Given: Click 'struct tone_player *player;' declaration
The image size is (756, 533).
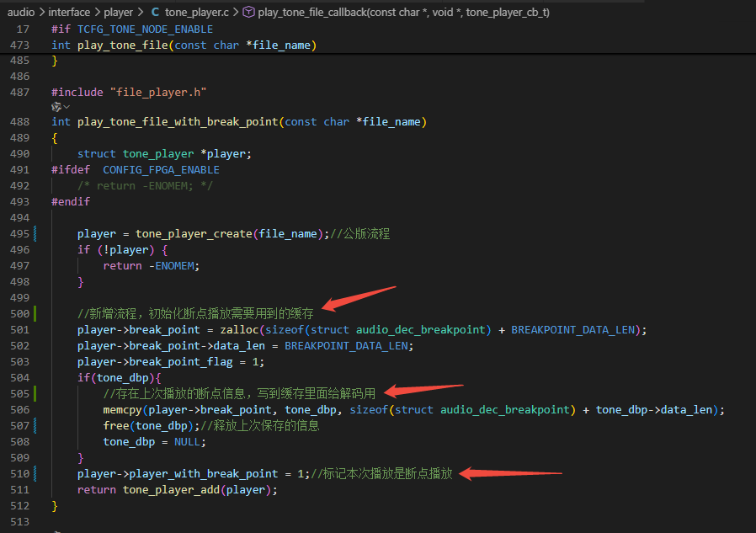Looking at the screenshot, I should coord(164,153).
